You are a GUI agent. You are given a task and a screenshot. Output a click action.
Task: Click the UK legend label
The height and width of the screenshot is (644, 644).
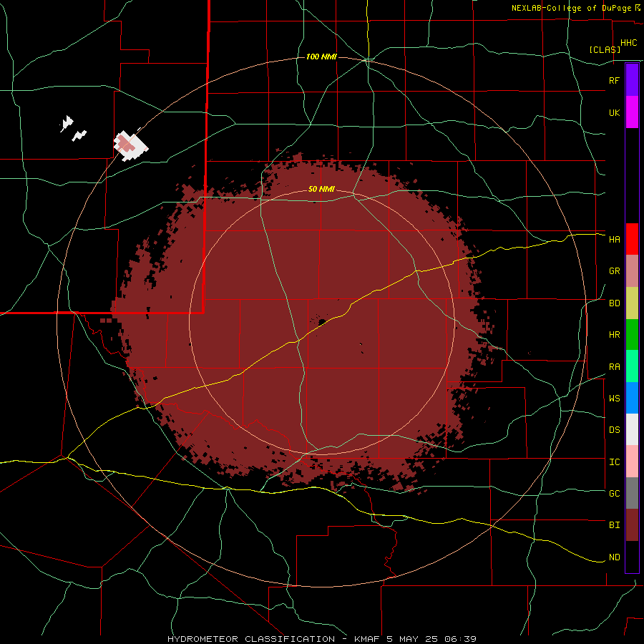(614, 112)
